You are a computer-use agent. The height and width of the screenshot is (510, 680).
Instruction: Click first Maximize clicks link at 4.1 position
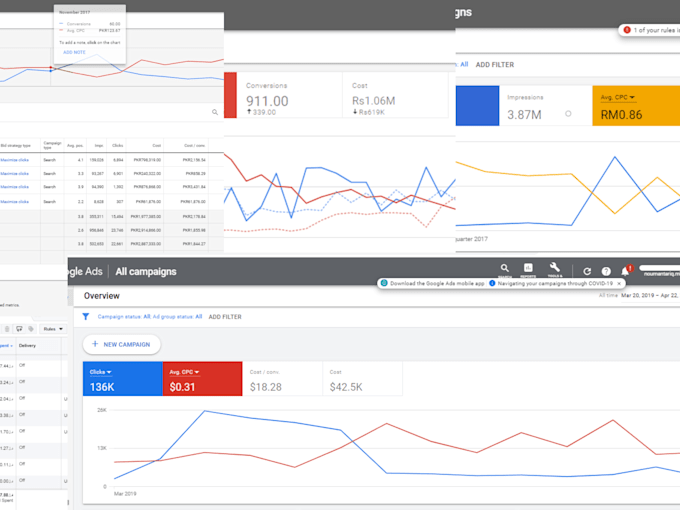coord(15,160)
